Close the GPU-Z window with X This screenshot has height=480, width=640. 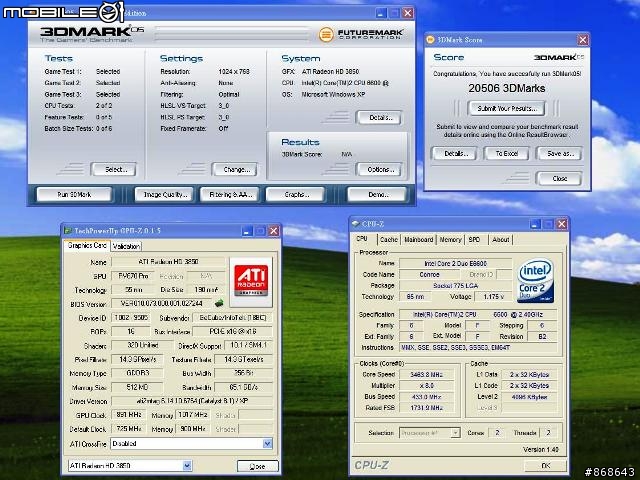point(274,231)
